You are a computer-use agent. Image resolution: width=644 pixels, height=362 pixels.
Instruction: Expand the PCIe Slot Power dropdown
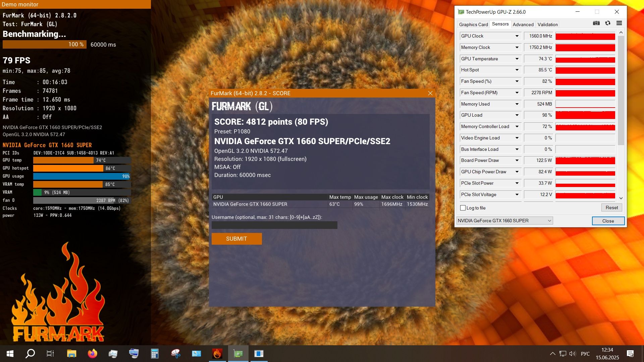[x=517, y=183]
